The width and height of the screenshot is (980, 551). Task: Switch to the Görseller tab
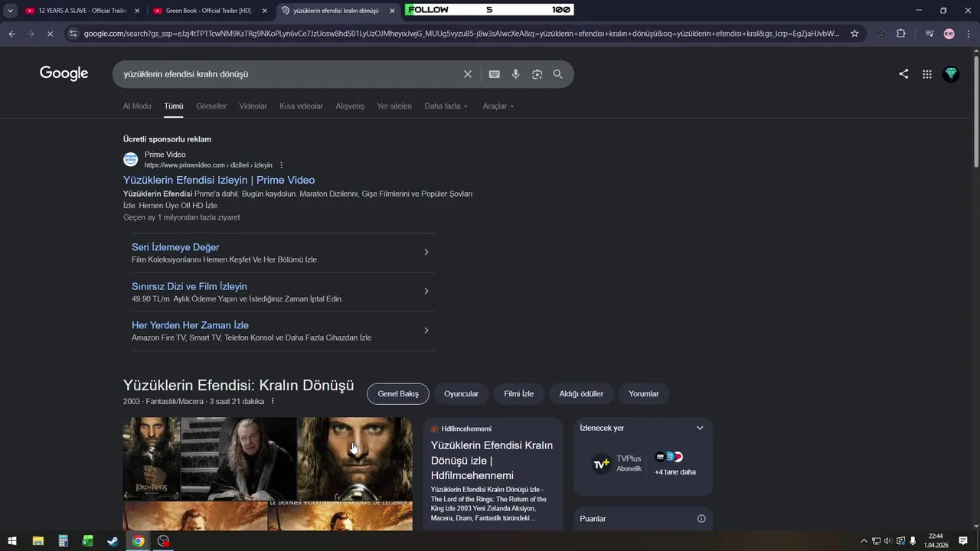[x=211, y=106]
